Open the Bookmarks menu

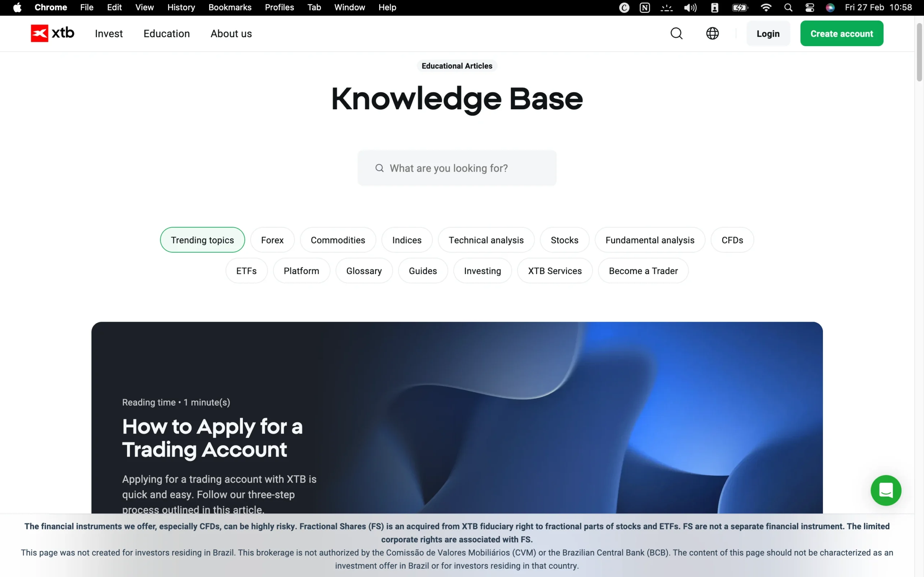pos(230,7)
